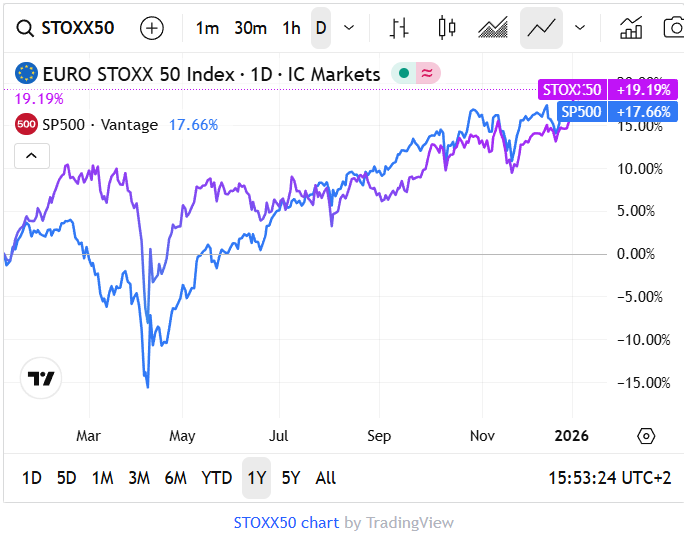Switch to the 1h interval
This screenshot has width=690, height=538.
[291, 28]
